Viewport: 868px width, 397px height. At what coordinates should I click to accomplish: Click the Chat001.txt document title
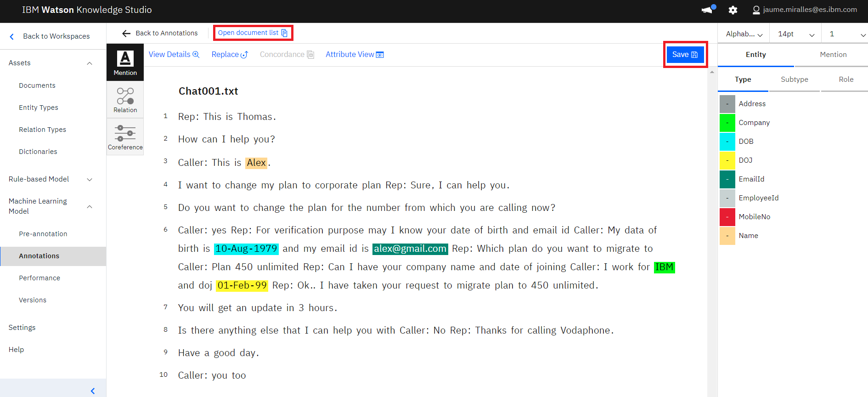(x=208, y=91)
